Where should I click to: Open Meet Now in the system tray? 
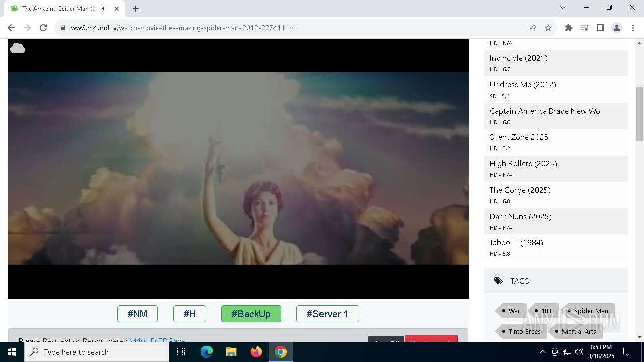click(x=555, y=352)
